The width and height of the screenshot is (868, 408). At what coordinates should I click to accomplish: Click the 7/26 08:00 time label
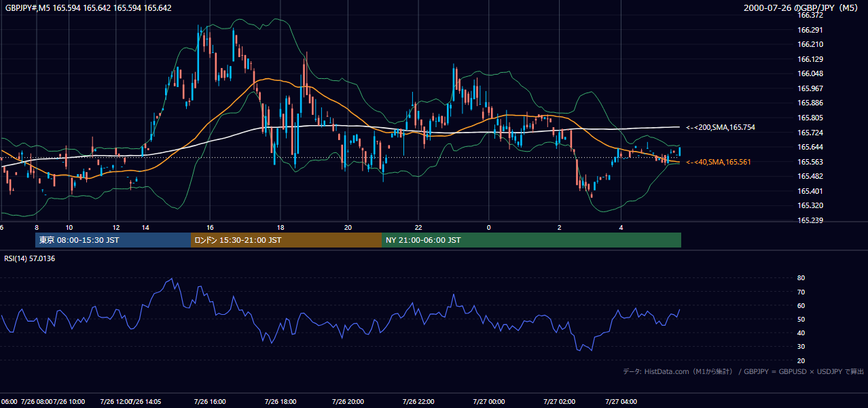click(37, 402)
